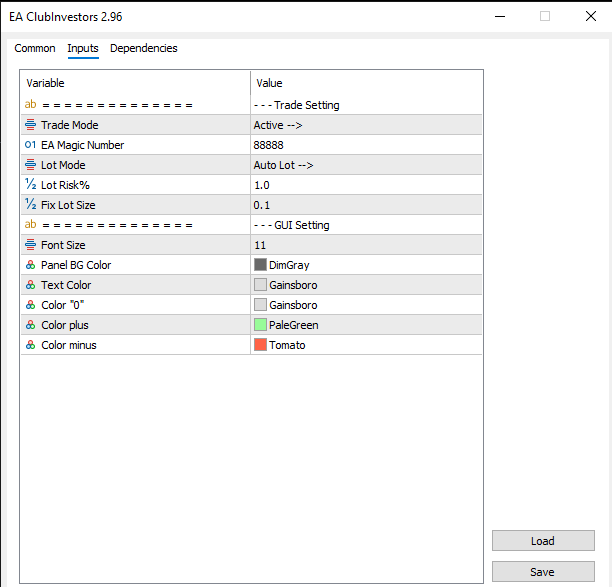
Task: Click the DimGray color swatch
Action: [261, 265]
